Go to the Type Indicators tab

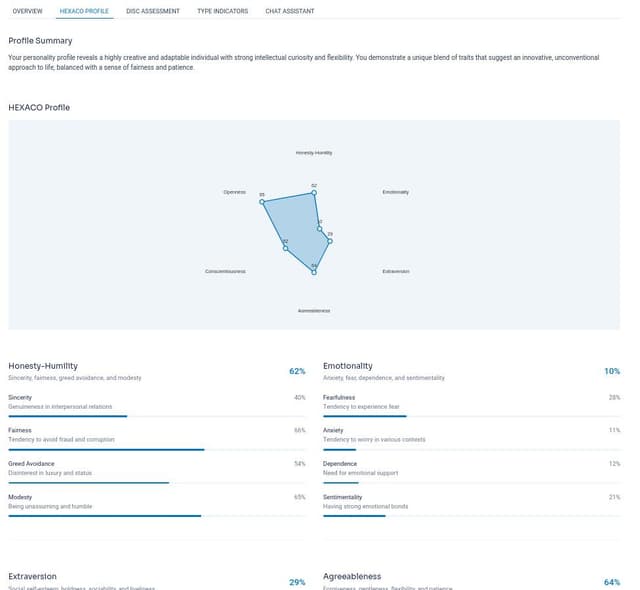click(222, 11)
